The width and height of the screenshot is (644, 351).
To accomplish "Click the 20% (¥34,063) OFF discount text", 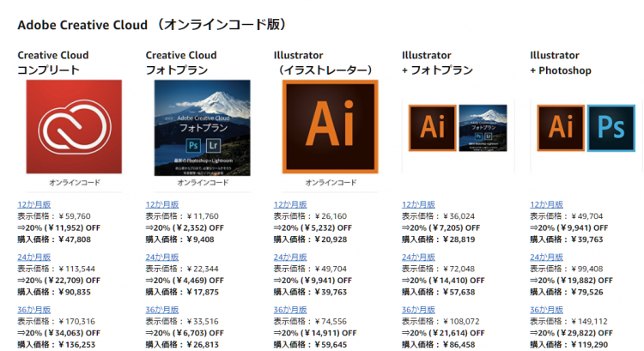I will [x=59, y=333].
